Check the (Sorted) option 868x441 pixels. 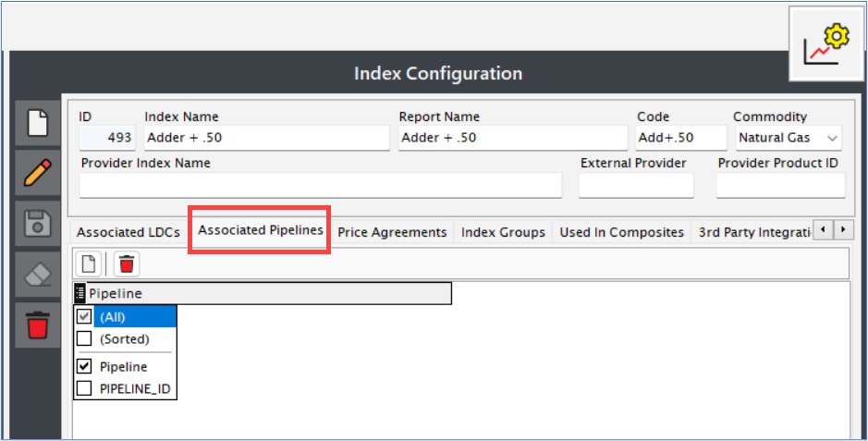(x=84, y=338)
